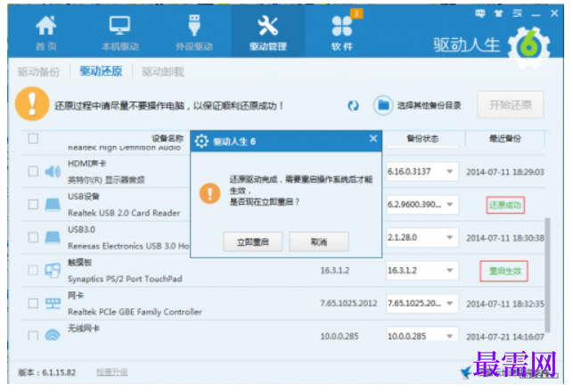Open the 首页 home icon

click(46, 26)
